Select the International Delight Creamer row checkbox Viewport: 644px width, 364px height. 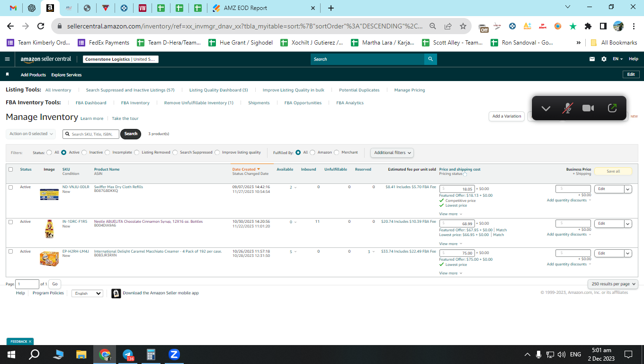click(x=10, y=252)
